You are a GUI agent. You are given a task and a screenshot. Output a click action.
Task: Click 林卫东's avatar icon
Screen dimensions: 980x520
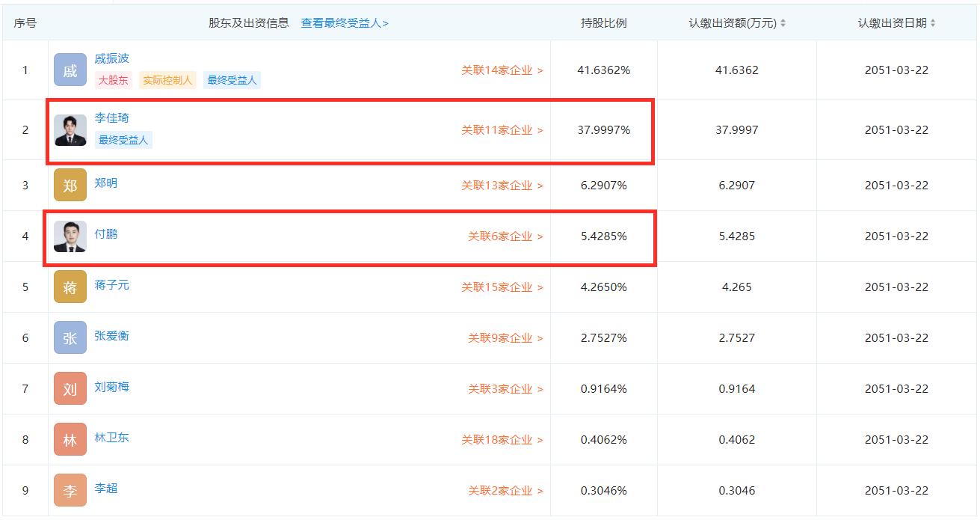point(70,439)
